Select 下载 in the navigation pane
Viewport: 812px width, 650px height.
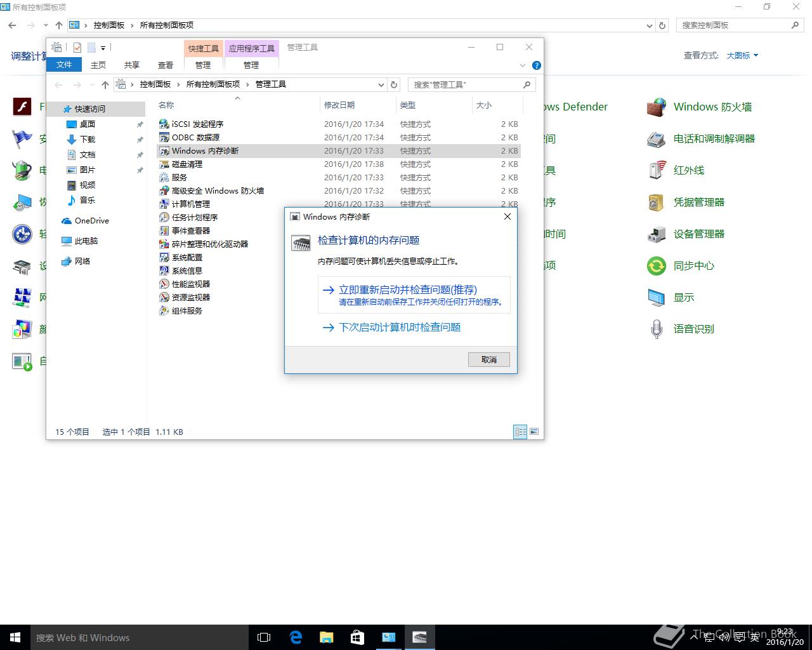tap(88, 139)
